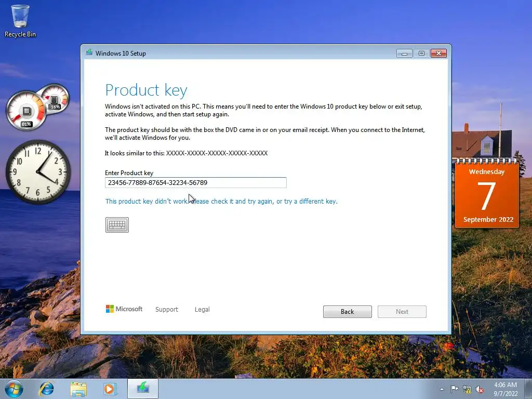Click the memory usage 16% gauge
This screenshot has width=532, height=399.
[x=55, y=98]
